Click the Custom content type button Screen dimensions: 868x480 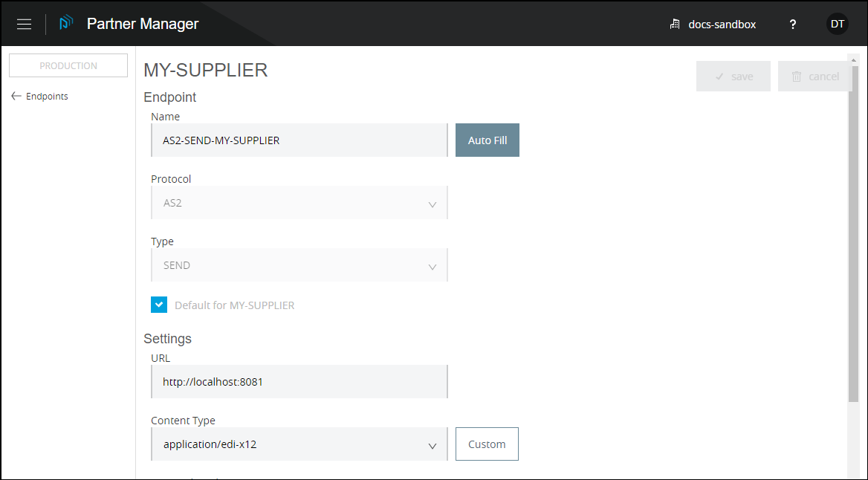(487, 444)
